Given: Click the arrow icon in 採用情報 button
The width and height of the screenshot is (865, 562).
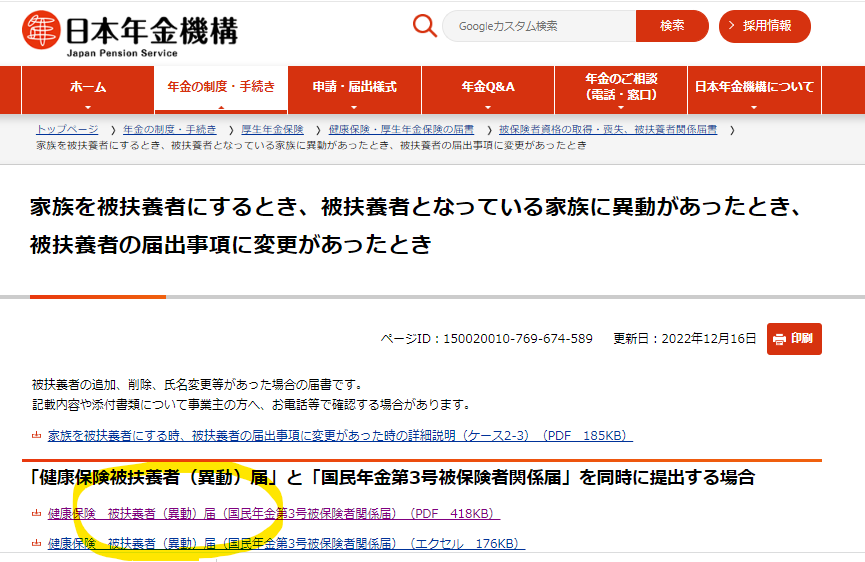Looking at the screenshot, I should point(731,25).
